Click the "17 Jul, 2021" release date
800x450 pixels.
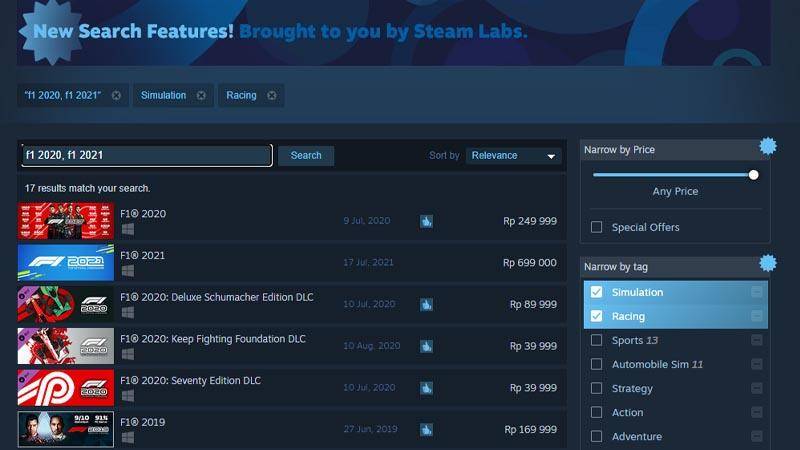(x=368, y=263)
